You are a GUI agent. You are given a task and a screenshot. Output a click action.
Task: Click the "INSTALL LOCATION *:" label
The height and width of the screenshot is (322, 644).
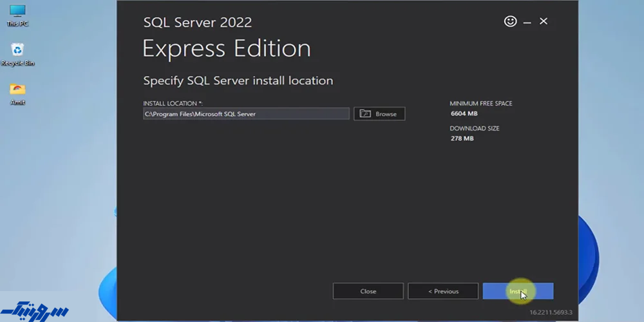pos(173,104)
